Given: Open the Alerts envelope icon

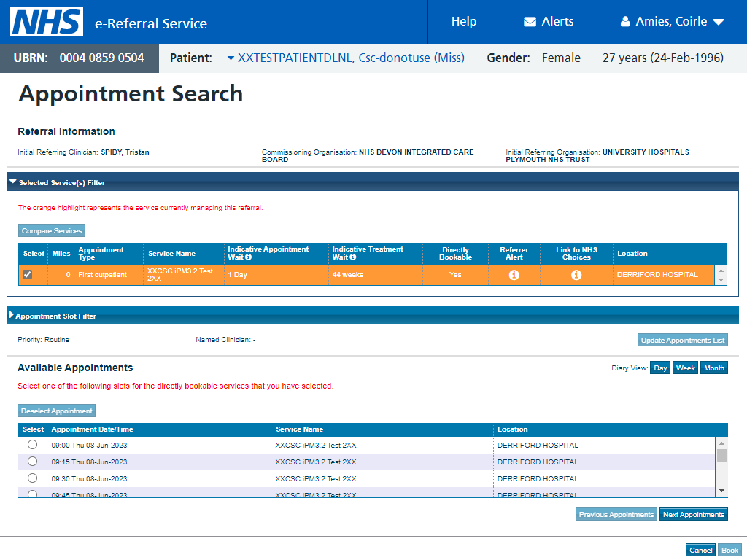Looking at the screenshot, I should point(530,22).
